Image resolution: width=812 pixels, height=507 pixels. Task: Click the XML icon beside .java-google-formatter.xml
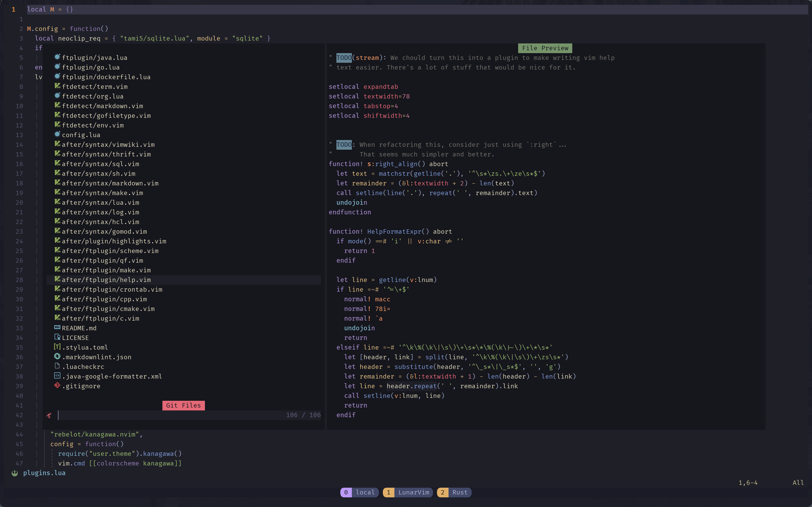(x=57, y=376)
